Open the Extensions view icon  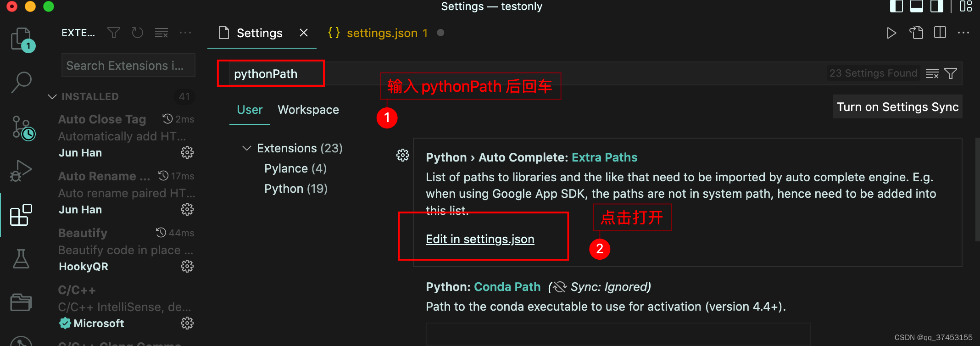[21, 215]
